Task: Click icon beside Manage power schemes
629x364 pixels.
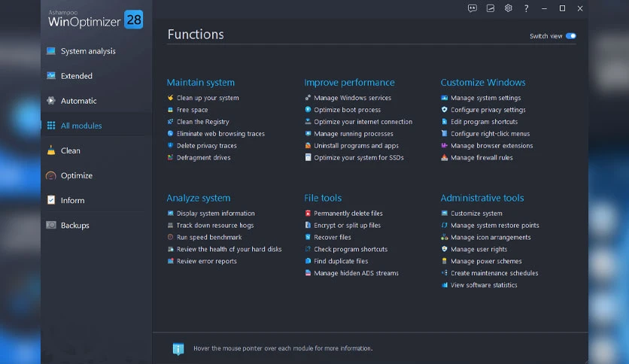Action: click(x=444, y=261)
